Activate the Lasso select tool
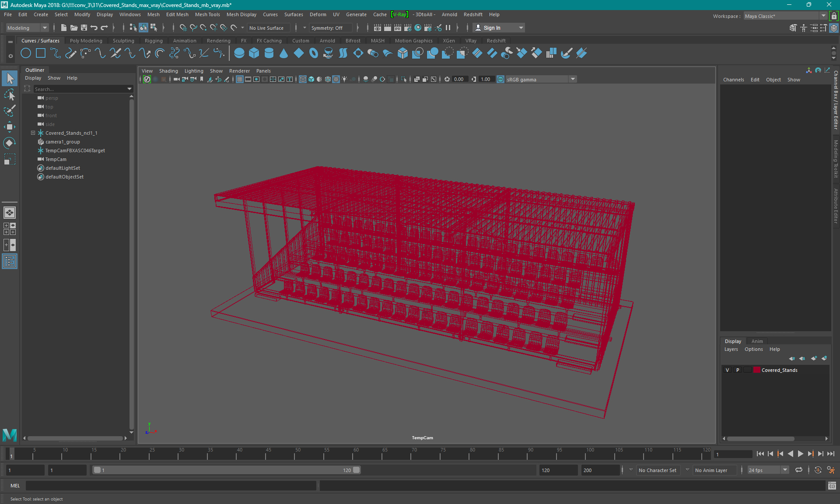This screenshot has height=504, width=840. tap(10, 94)
